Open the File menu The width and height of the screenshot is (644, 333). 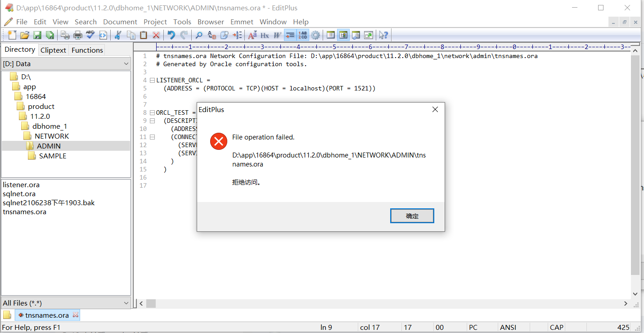tap(22, 22)
